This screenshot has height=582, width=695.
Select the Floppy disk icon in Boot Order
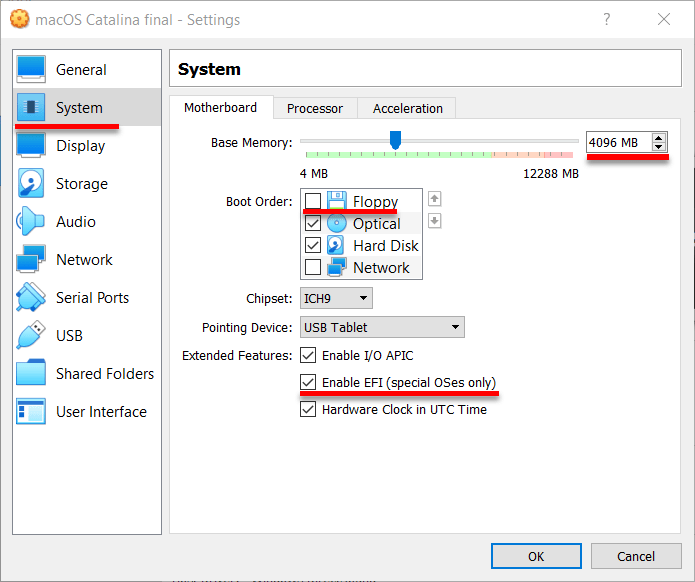point(336,201)
